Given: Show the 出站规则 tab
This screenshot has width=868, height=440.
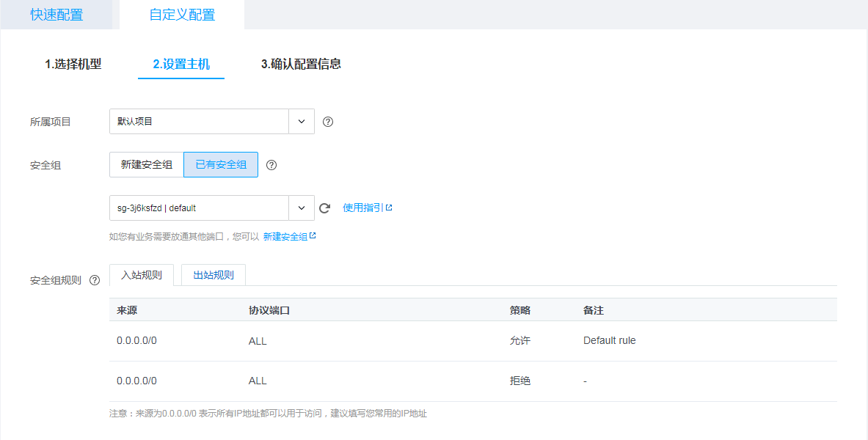Looking at the screenshot, I should tap(214, 275).
